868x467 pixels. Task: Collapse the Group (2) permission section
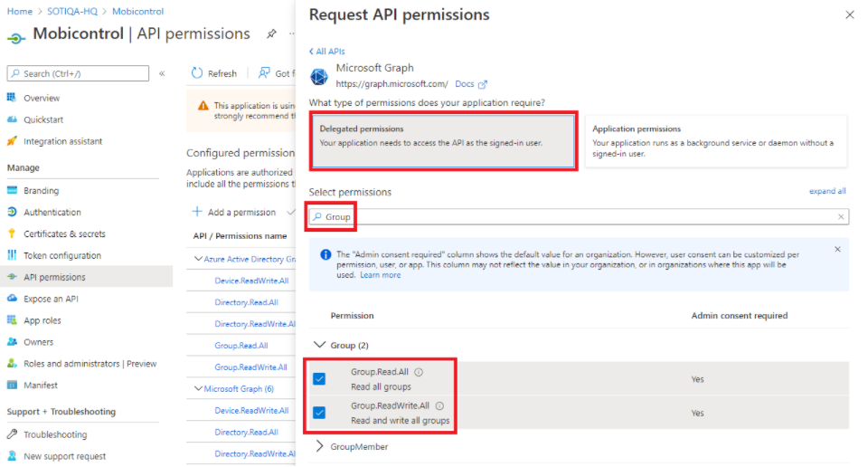point(318,345)
